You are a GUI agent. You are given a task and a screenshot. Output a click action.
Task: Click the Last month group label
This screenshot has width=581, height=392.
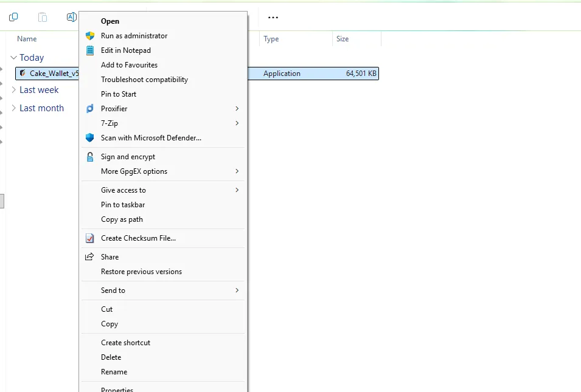pos(41,108)
